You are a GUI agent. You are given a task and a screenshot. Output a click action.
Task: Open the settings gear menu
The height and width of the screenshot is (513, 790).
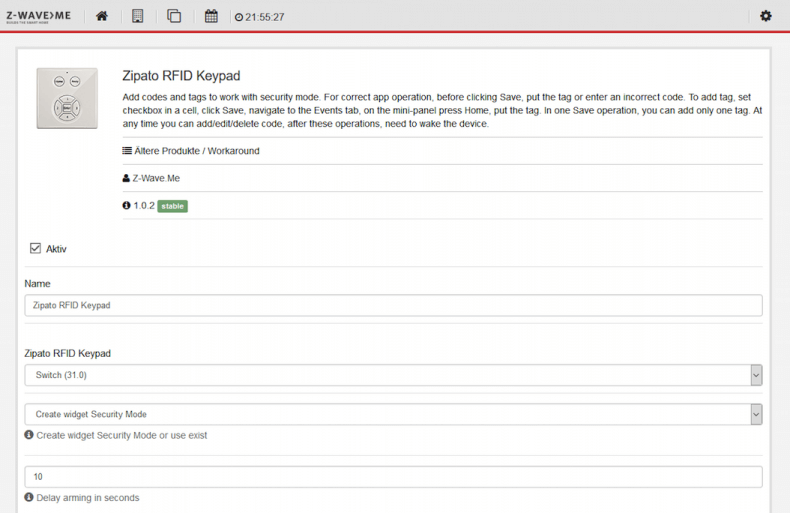click(766, 16)
